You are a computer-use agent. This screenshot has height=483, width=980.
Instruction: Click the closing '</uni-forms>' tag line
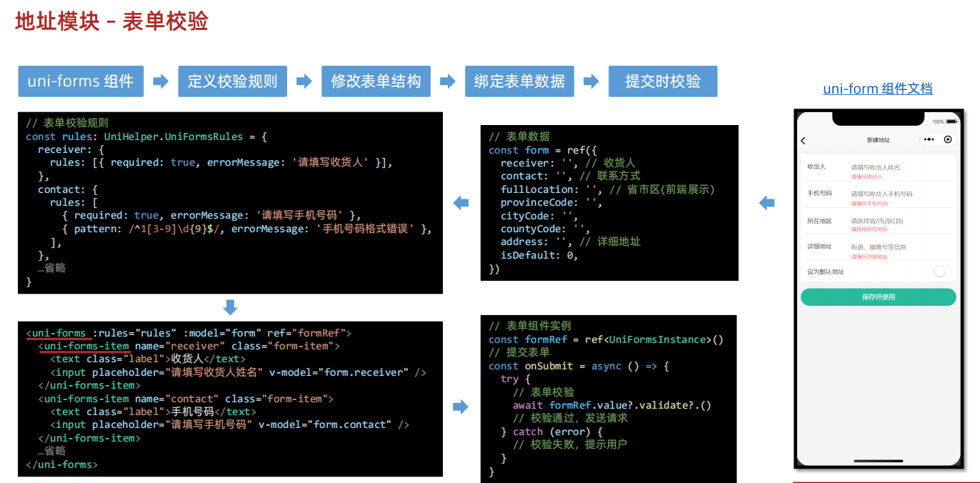tap(61, 464)
